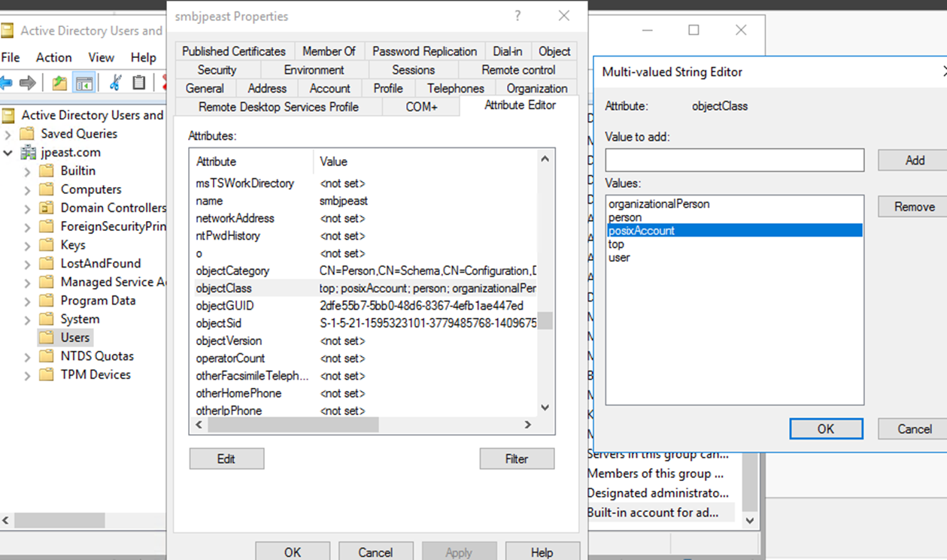Open the File menu
947x560 pixels.
tap(11, 57)
